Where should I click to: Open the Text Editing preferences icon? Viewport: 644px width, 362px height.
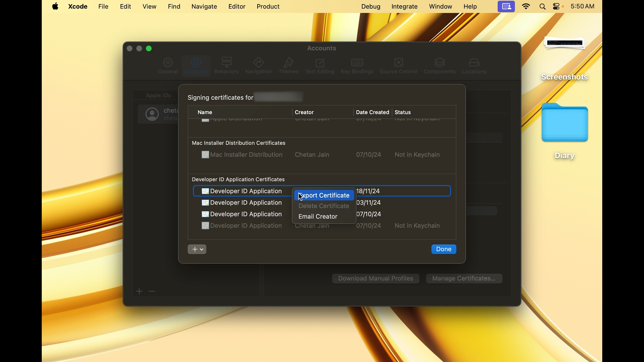[320, 63]
